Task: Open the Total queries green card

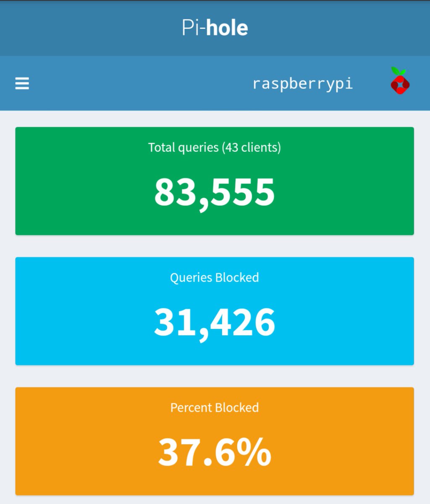Action: (x=215, y=181)
